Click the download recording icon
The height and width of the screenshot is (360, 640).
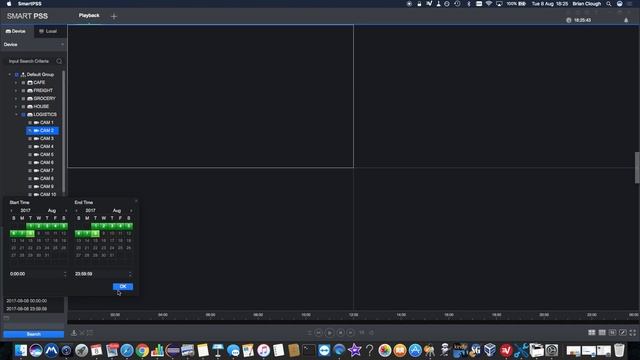[74, 333]
